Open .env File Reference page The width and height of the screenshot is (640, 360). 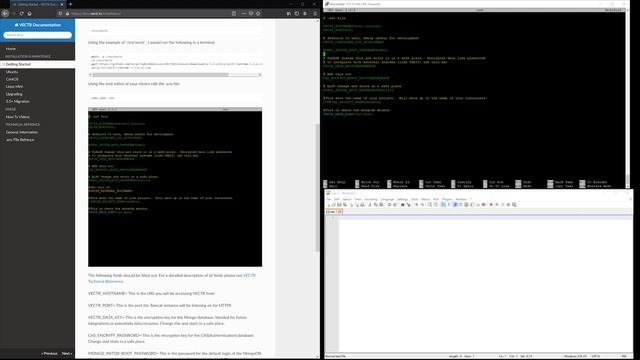[x=20, y=140]
